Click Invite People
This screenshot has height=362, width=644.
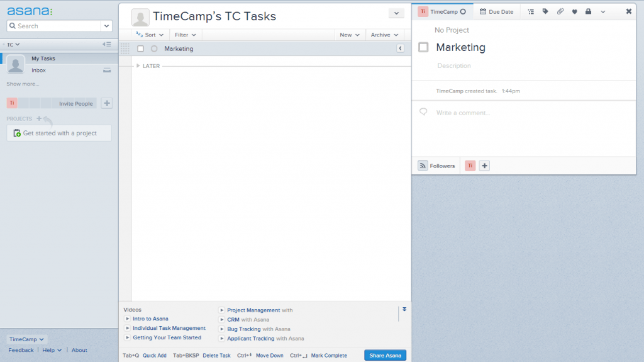pyautogui.click(x=76, y=104)
